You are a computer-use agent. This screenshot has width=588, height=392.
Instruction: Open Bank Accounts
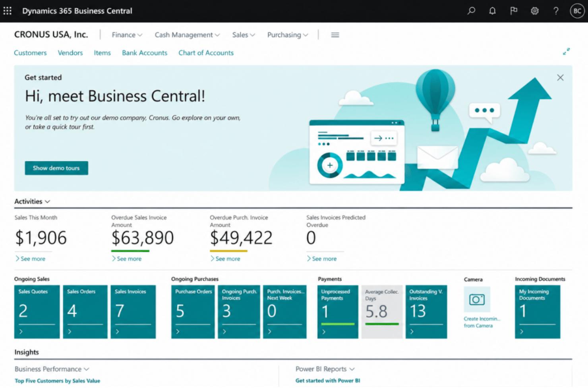[x=145, y=53]
